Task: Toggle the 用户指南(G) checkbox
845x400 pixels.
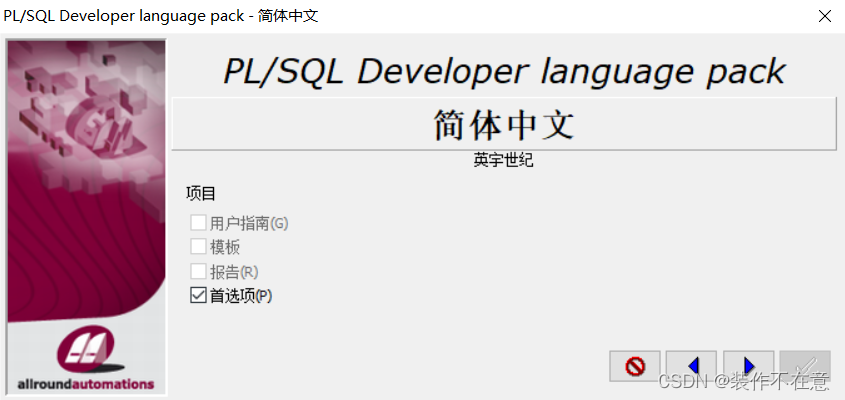Action: tap(198, 223)
